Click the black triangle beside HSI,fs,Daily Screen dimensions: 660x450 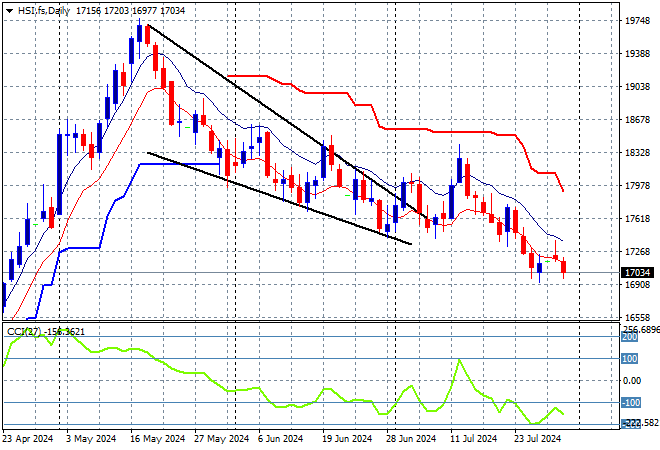click(x=9, y=11)
